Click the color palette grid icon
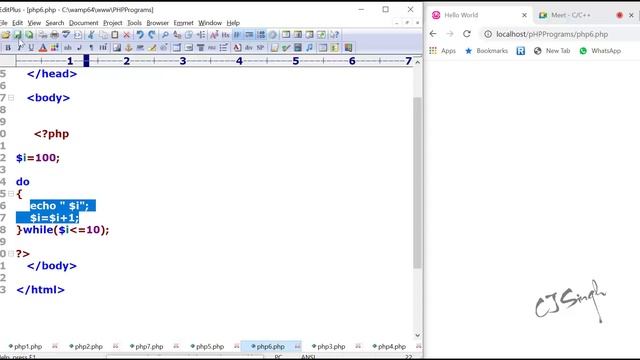 54,48
